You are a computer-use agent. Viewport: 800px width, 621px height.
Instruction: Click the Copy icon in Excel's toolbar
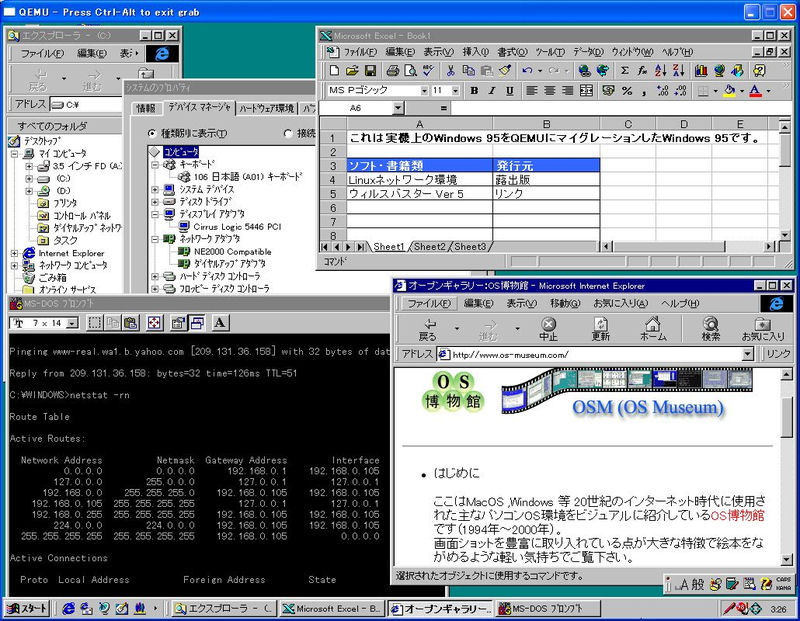pyautogui.click(x=468, y=71)
